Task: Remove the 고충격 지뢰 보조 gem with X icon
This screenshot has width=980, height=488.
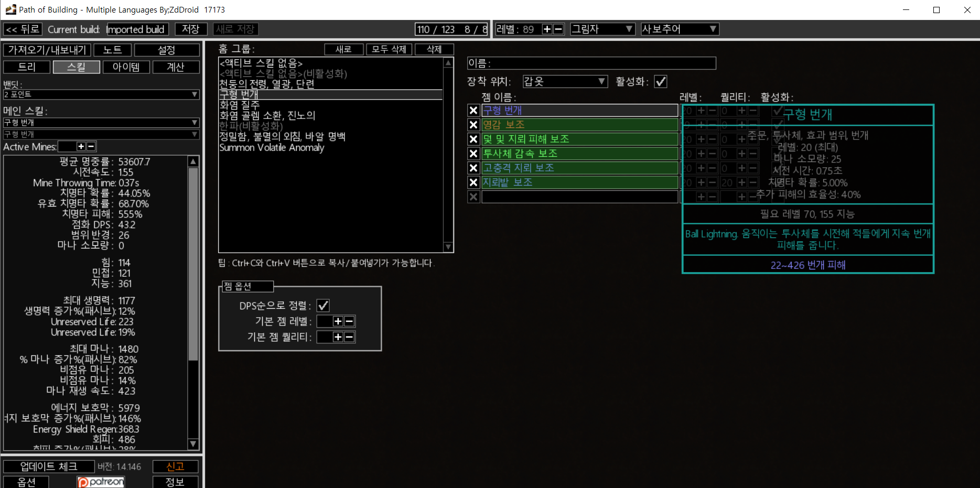Action: coord(473,168)
